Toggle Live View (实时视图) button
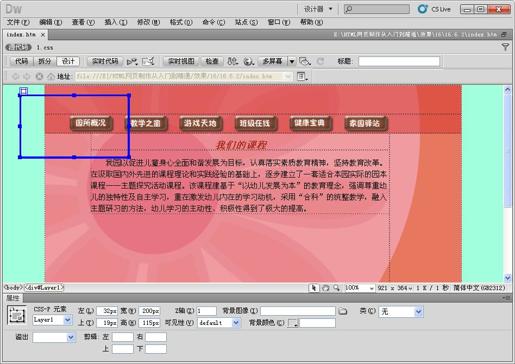Image resolution: width=515 pixels, height=364 pixels. [x=181, y=61]
